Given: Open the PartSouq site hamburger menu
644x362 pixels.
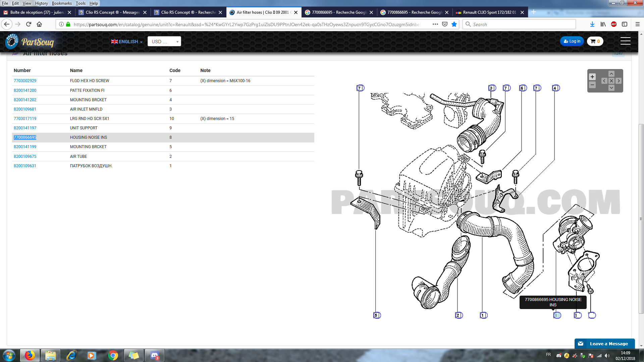Looking at the screenshot, I should click(625, 41).
